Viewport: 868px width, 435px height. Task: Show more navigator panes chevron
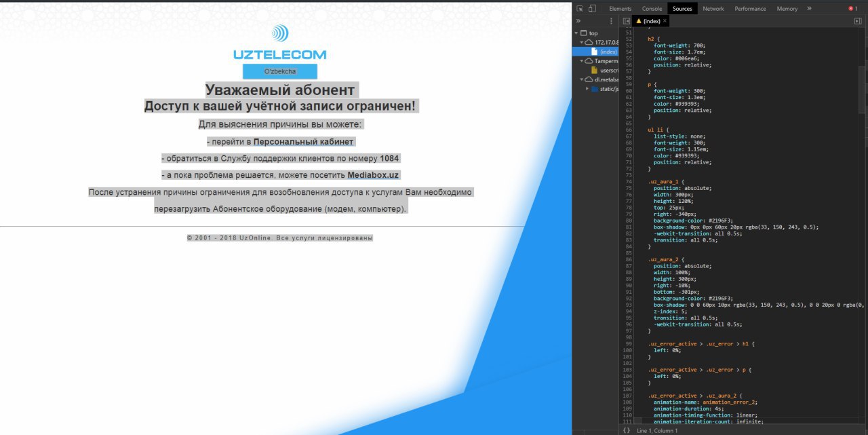coord(578,21)
